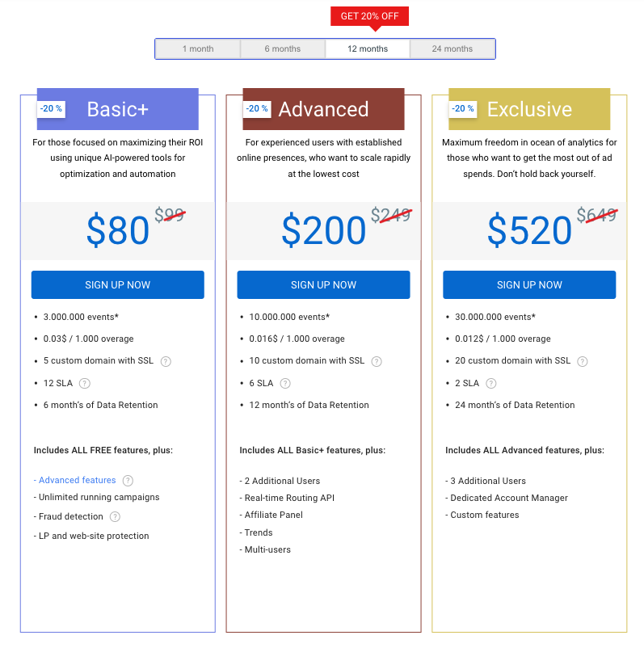Choose the 24 months billing period
644x648 pixels.
[452, 49]
